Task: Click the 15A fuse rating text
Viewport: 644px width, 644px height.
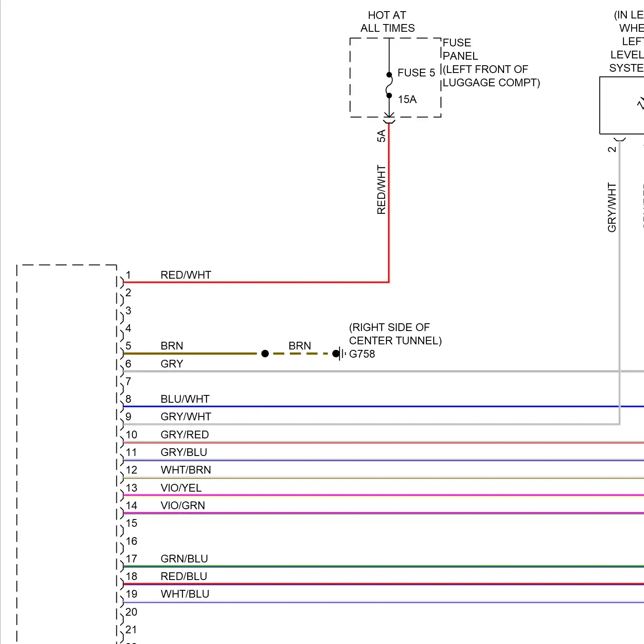Action: (x=407, y=100)
